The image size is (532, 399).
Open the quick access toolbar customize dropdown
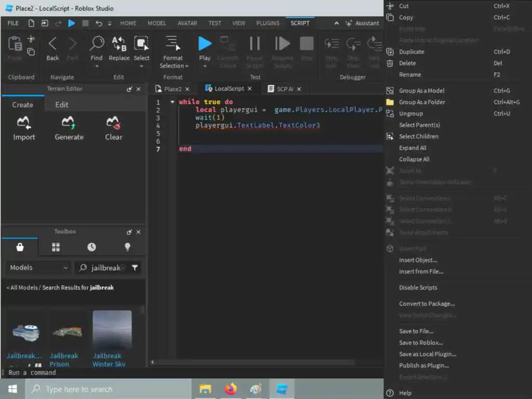110,23
